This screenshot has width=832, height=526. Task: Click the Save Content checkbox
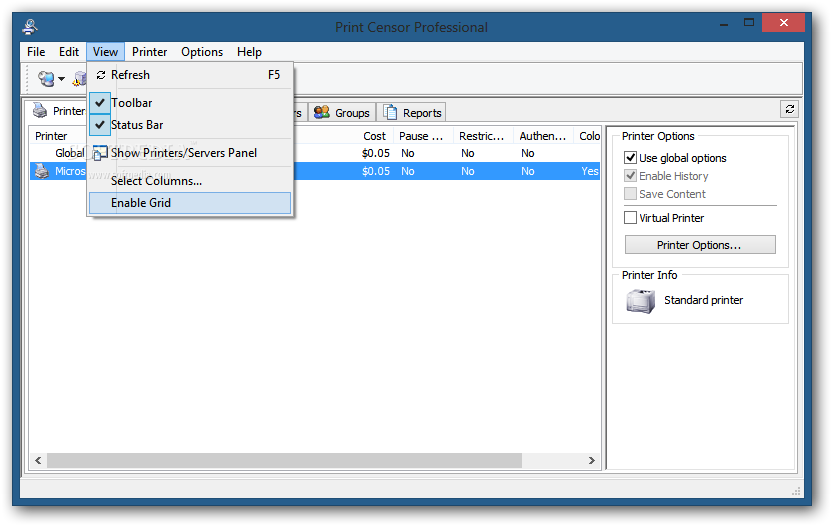point(630,194)
